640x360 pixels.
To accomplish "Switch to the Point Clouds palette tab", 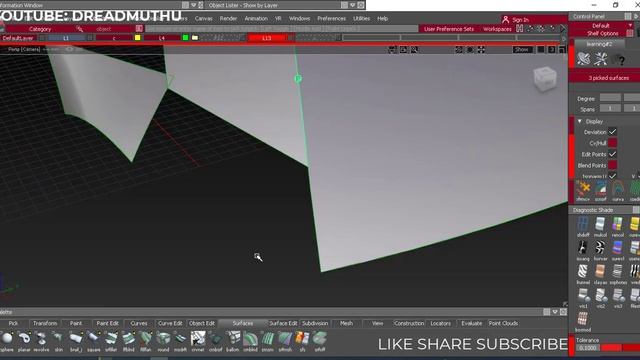I will pyautogui.click(x=503, y=323).
